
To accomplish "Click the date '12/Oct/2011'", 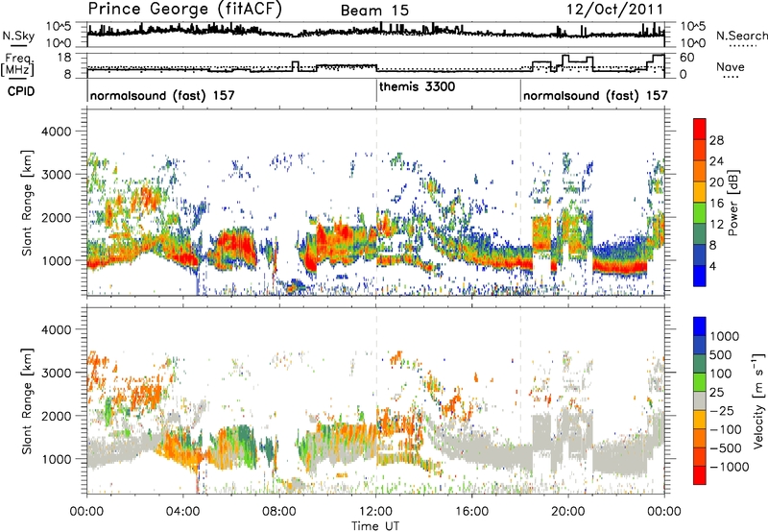I will click(615, 10).
